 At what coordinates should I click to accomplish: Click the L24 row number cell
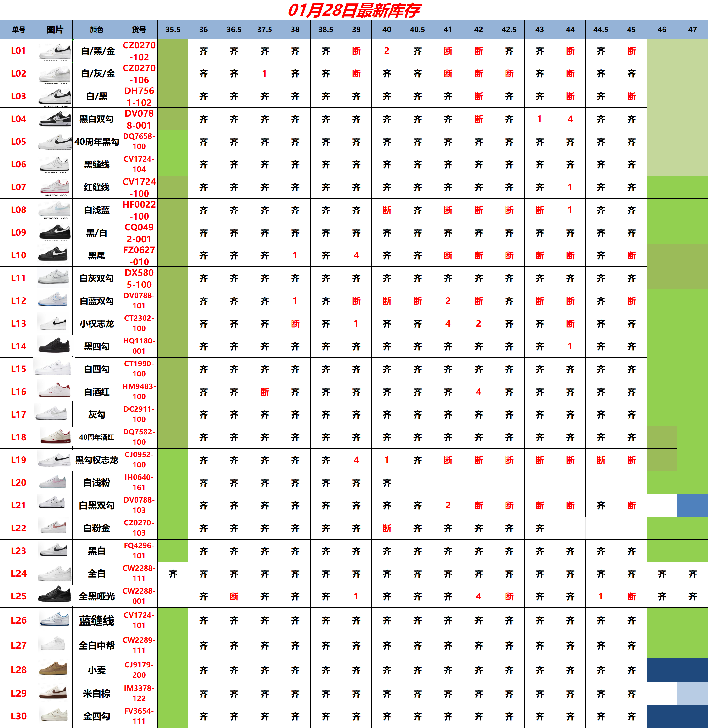[x=19, y=574]
